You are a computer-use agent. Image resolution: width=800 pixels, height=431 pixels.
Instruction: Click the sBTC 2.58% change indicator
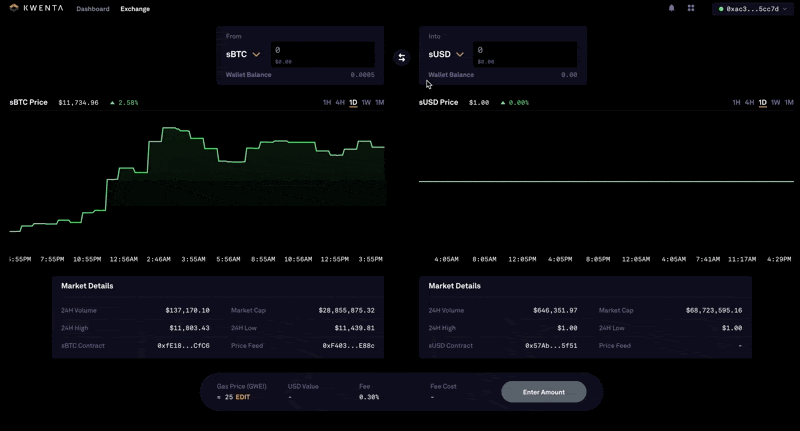(x=124, y=103)
